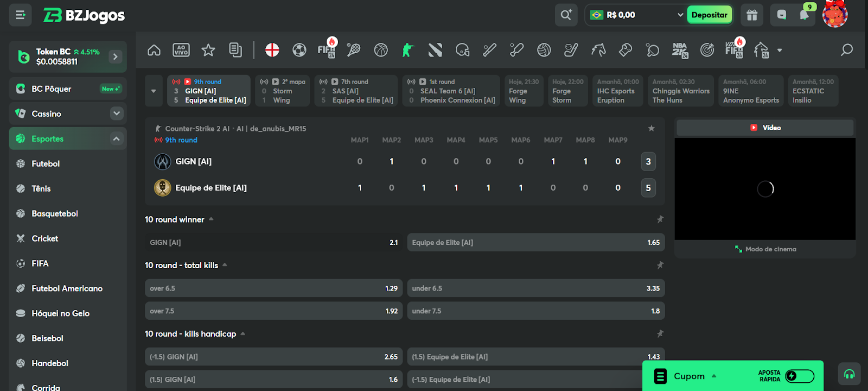Open the hamburger menu in the header
The width and height of the screenshot is (868, 391).
point(21,15)
